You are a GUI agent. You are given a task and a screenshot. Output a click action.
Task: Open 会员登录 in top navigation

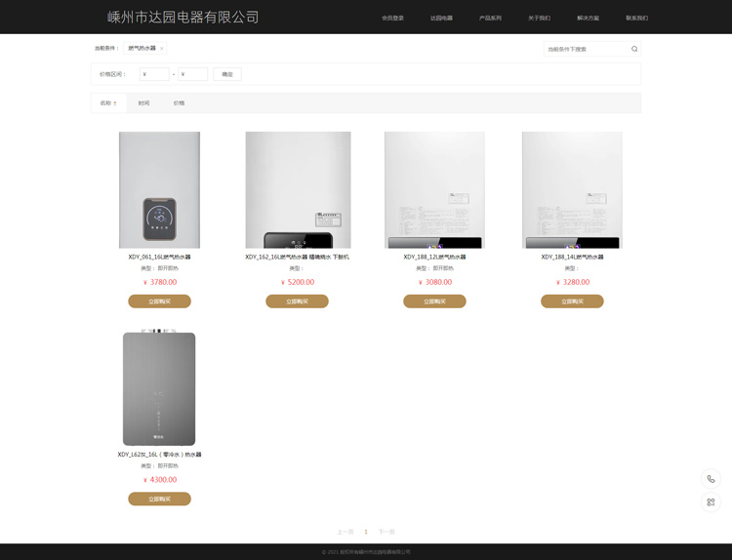392,19
